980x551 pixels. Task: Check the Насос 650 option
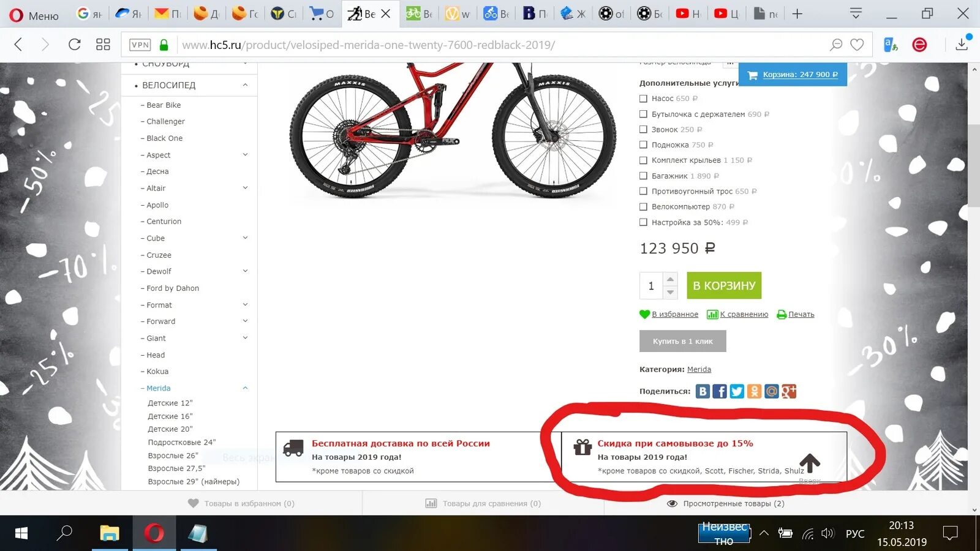[x=643, y=99]
